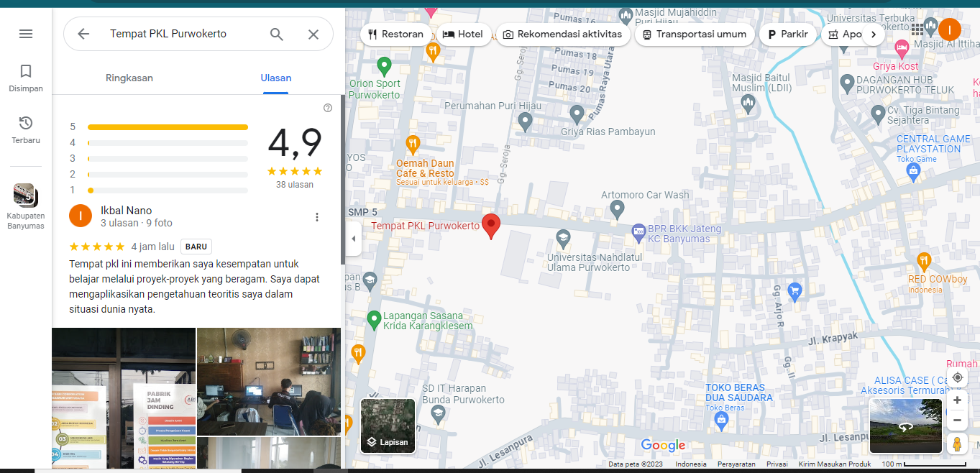Click Universitas Nahdlatul Ulama marker
Image resolution: width=980 pixels, height=473 pixels.
[x=563, y=239]
